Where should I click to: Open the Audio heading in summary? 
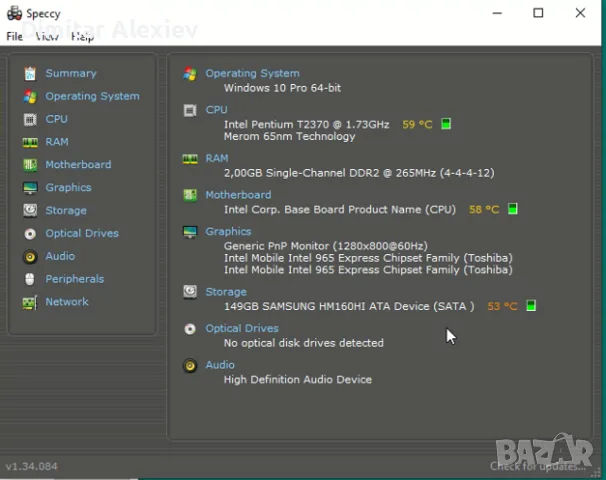(x=220, y=365)
